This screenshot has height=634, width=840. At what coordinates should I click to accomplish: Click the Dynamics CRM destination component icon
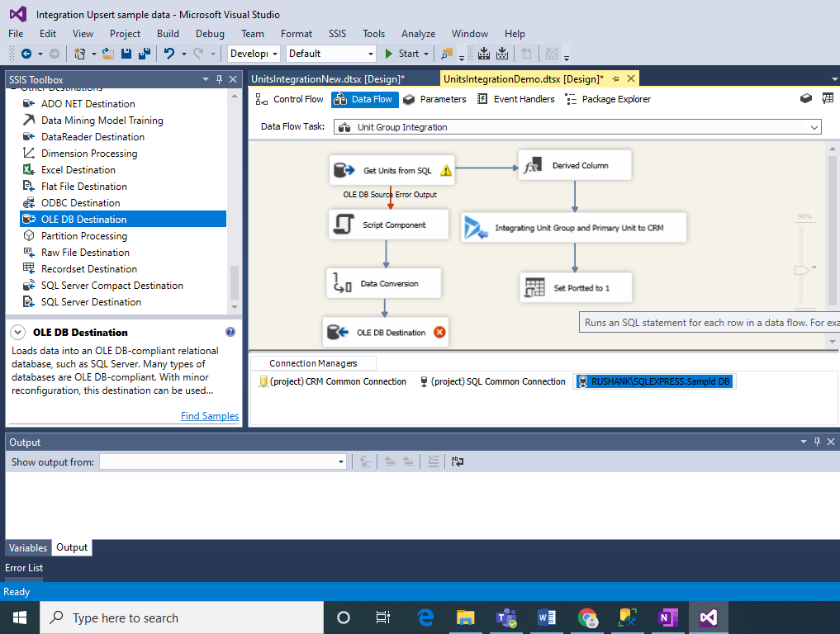pos(476,228)
